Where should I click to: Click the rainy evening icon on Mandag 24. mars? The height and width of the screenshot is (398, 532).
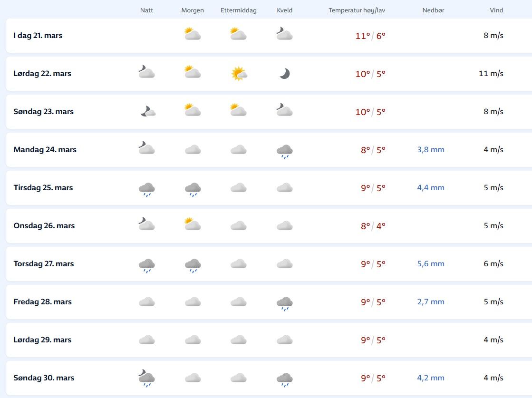[x=284, y=151]
